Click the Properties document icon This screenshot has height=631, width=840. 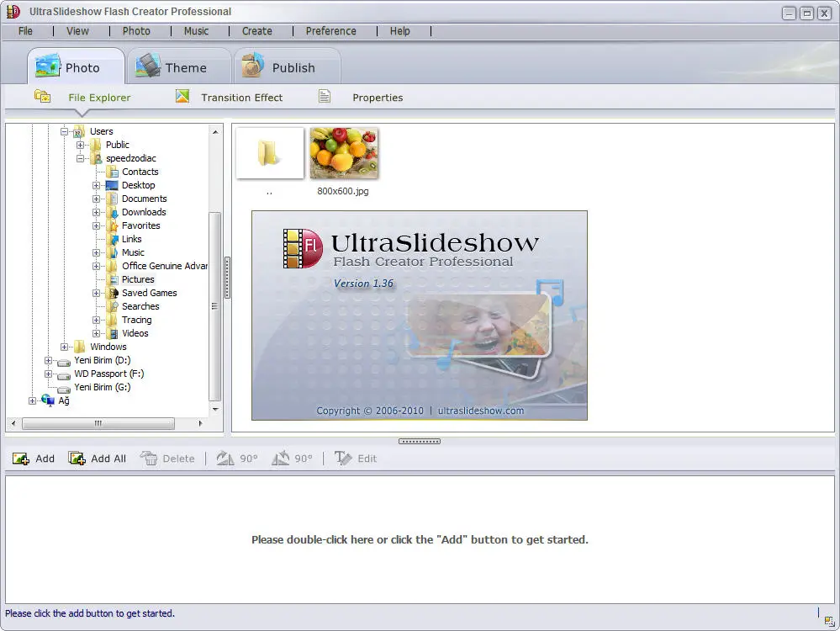[x=324, y=97]
